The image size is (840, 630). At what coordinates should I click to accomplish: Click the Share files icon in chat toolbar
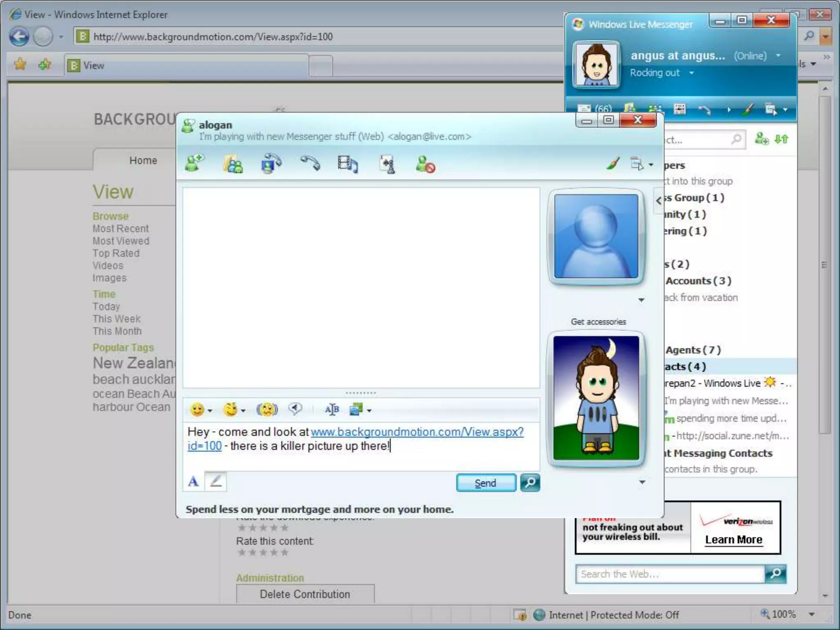233,164
